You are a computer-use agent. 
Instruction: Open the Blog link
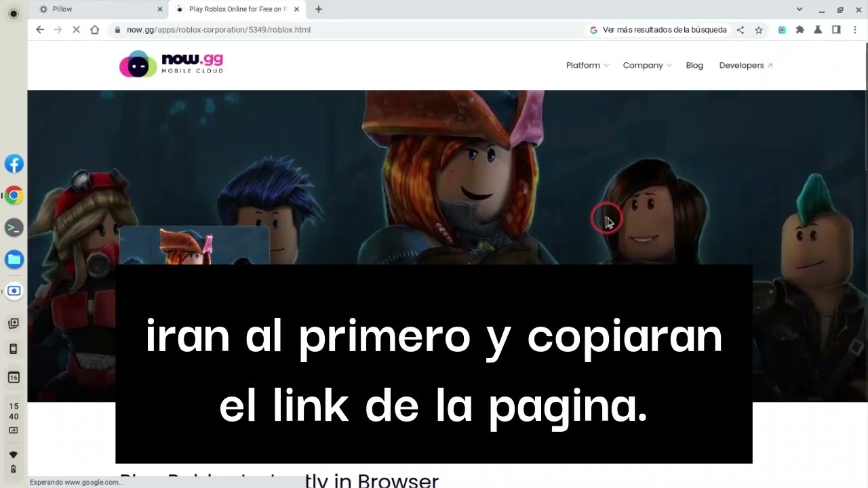point(694,65)
